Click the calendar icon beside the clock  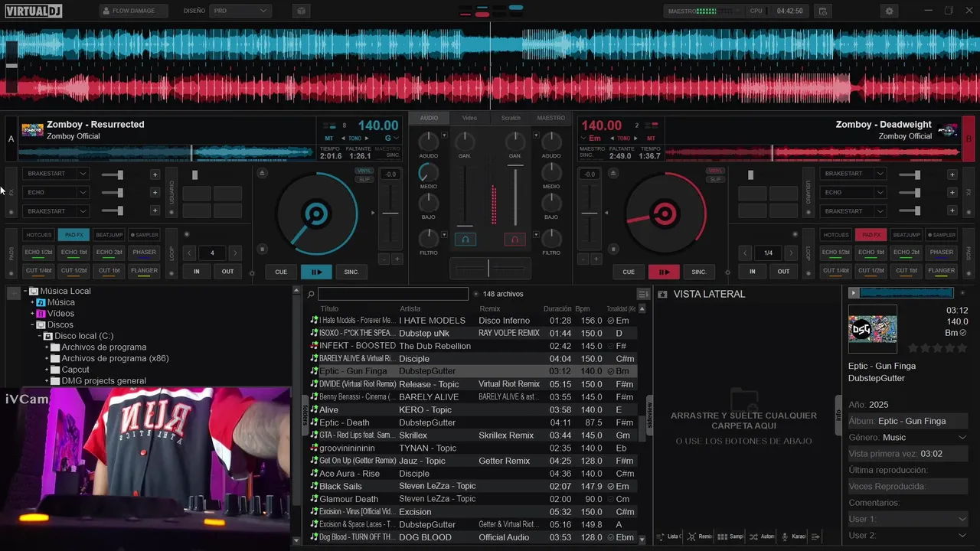click(823, 11)
